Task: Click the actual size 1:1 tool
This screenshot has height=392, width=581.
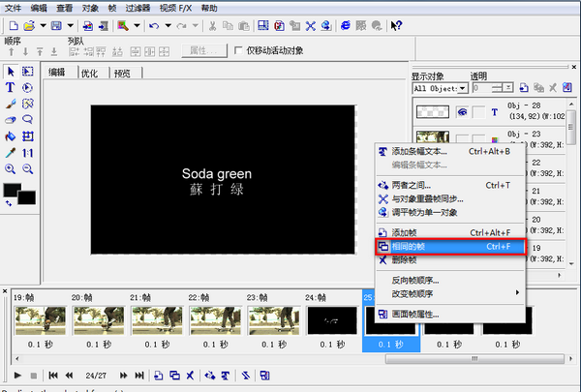Action: tap(28, 153)
